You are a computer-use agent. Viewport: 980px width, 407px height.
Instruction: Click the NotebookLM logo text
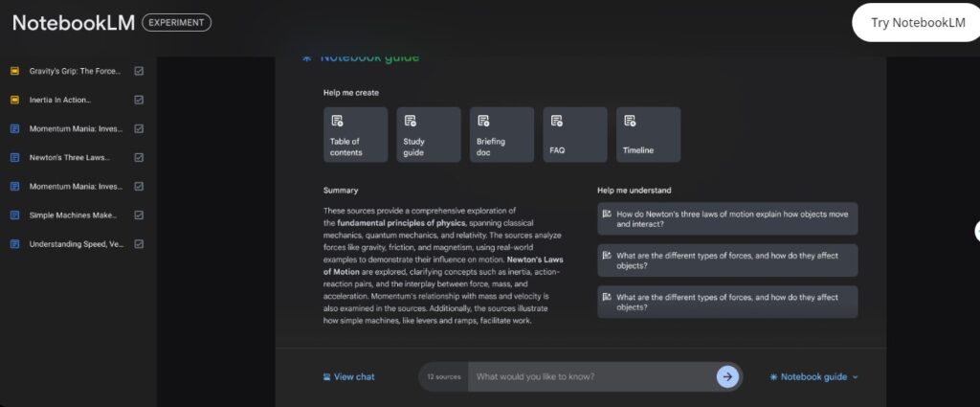pos(73,23)
